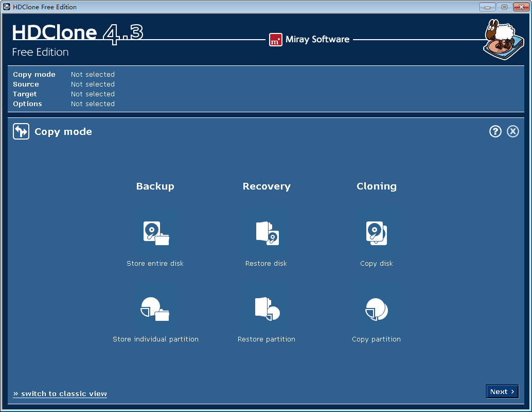
Task: Click the Miray Software text
Action: click(x=317, y=40)
